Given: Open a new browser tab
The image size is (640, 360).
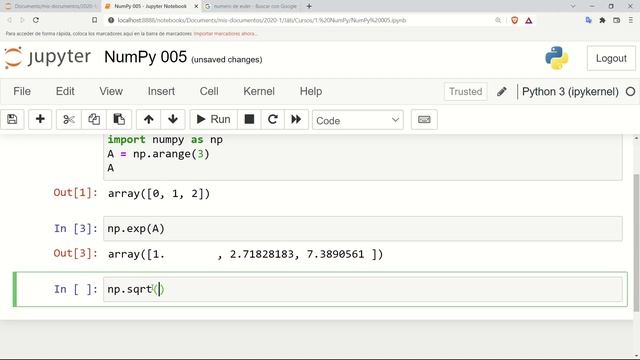Looking at the screenshot, I should click(309, 6).
